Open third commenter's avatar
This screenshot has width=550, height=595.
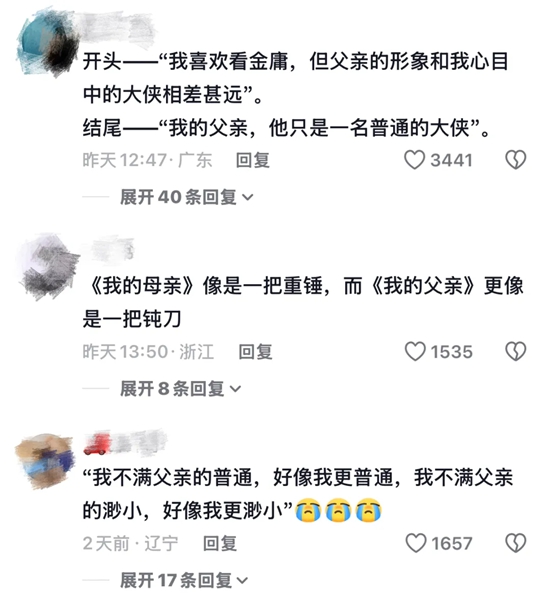pos(45,461)
